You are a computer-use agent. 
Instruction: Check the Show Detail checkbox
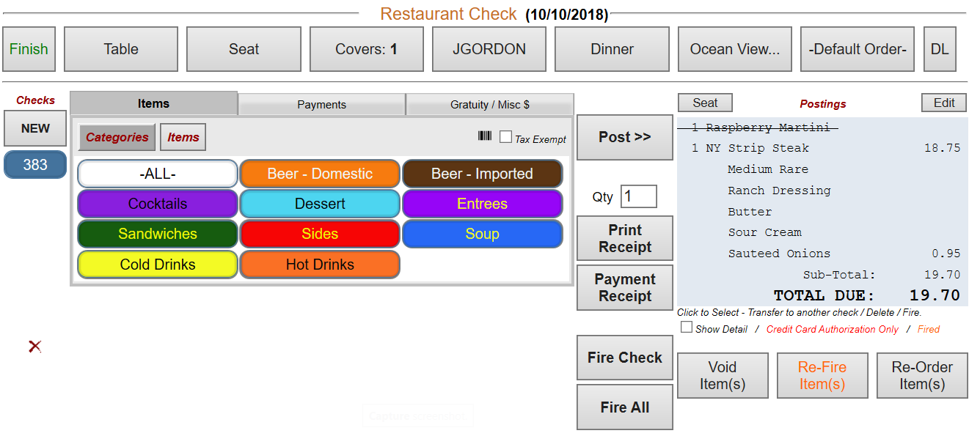[x=687, y=328]
